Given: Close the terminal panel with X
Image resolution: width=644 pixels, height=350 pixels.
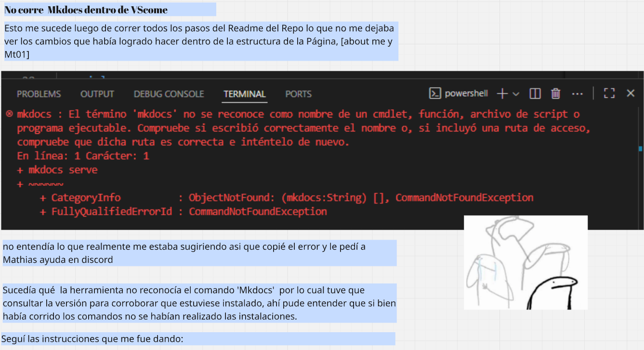Looking at the screenshot, I should click(x=630, y=93).
